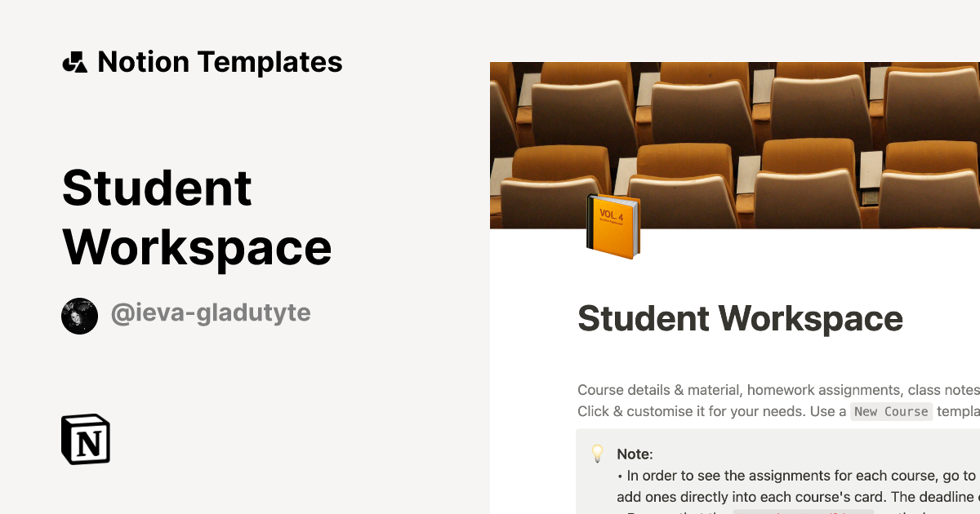Select the Notion "N" logo icon
Screen dimensions: 980x514
tap(85, 440)
